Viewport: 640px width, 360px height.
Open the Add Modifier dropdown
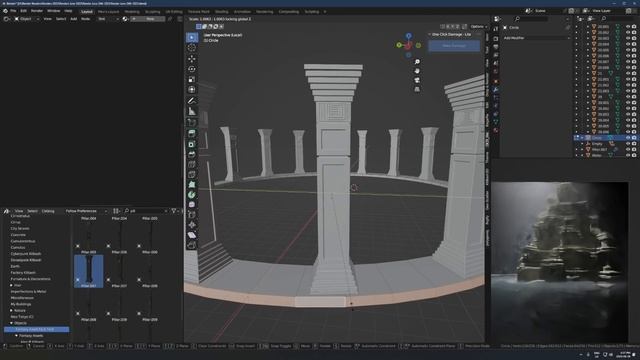coord(537,38)
